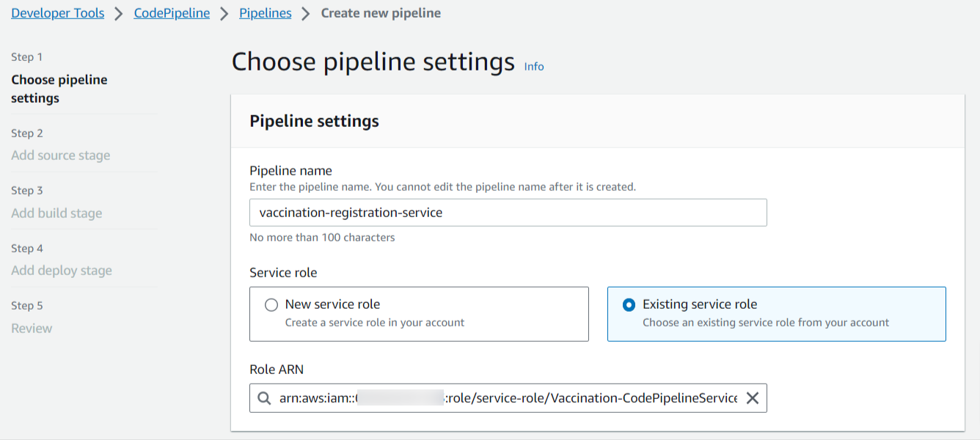
Task: Click the breadcrumb chevron after Developer Tools
Action: (119, 14)
